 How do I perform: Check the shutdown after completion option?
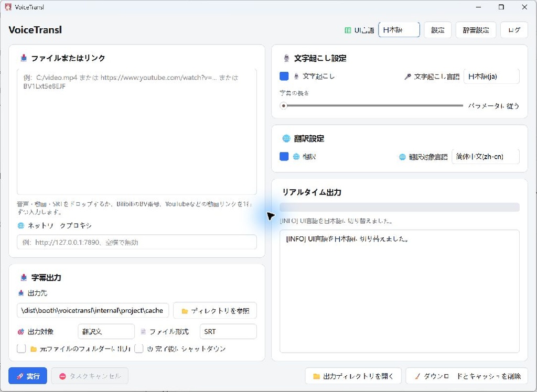(138, 349)
